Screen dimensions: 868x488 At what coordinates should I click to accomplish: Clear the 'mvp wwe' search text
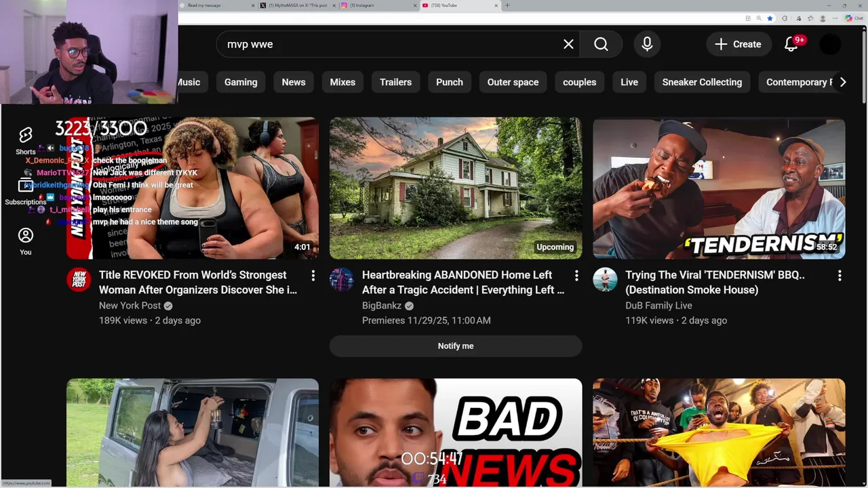(x=568, y=44)
